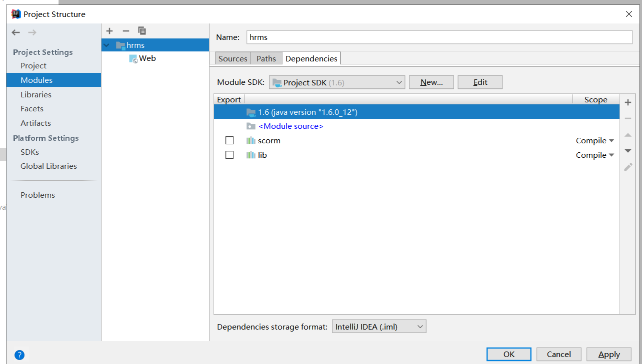Screen dimensions: 642x364
Task: Open help via the question mark icon
Action: pos(19,355)
